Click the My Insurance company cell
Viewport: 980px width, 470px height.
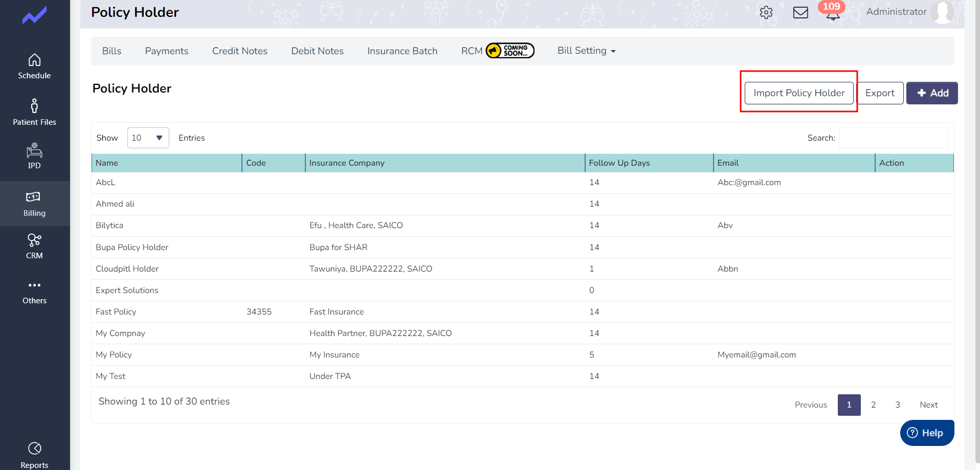(x=334, y=355)
